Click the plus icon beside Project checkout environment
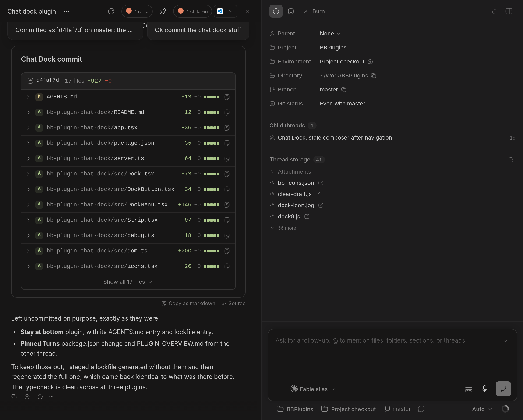The height and width of the screenshot is (420, 523). (x=370, y=62)
